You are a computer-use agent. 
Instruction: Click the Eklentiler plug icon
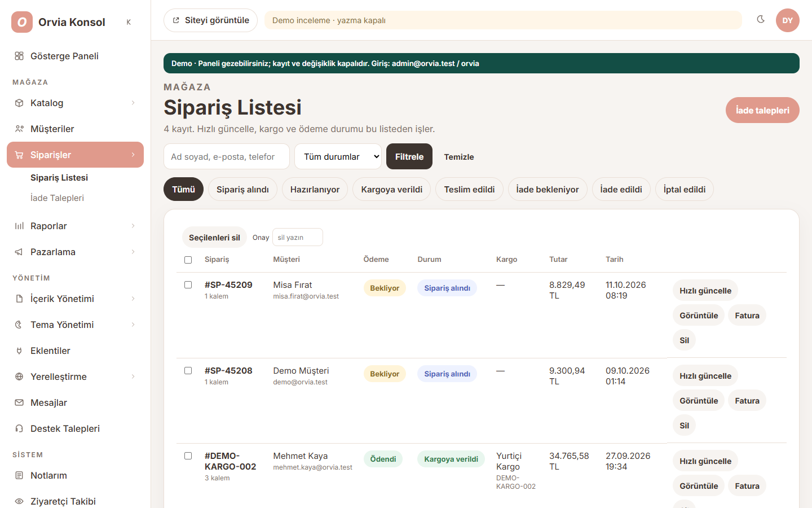point(19,351)
